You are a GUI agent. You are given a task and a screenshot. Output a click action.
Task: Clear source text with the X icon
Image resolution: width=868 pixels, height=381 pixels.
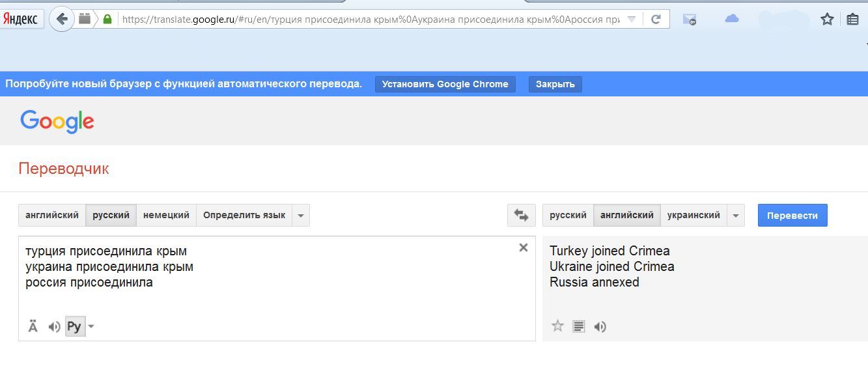(x=523, y=247)
